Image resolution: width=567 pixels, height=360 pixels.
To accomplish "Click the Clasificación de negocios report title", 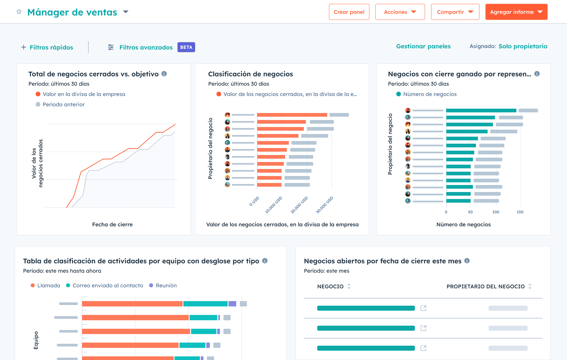I will coord(250,74).
